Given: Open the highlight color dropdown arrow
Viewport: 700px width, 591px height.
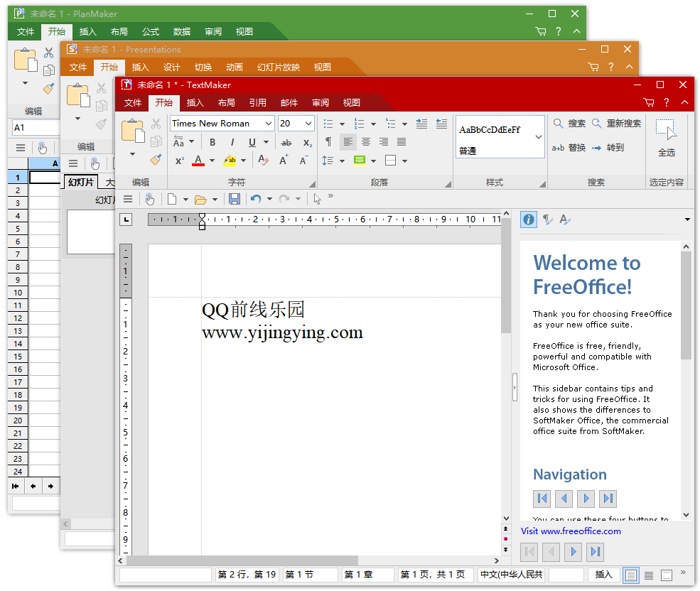Looking at the screenshot, I should [243, 161].
